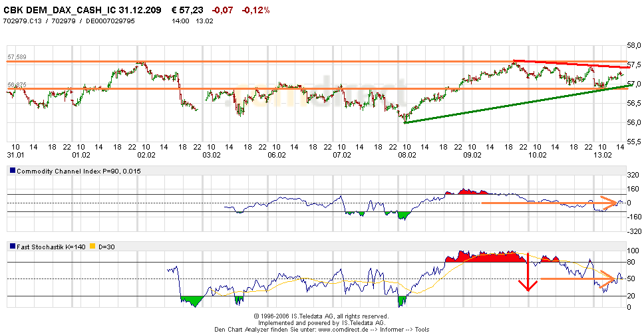Image resolution: width=644 pixels, height=333 pixels.
Task: Click the 09.02 date label
Action: click(x=472, y=155)
